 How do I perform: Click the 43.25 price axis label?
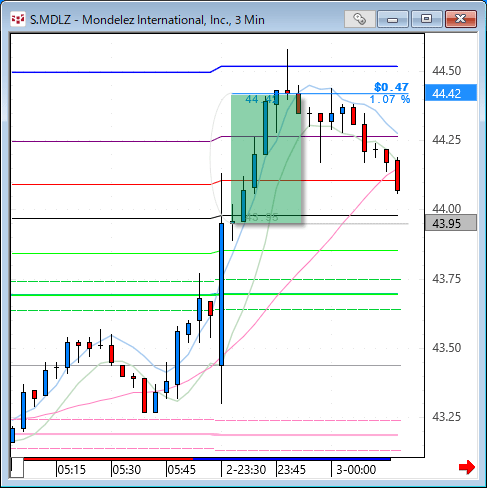point(446,417)
